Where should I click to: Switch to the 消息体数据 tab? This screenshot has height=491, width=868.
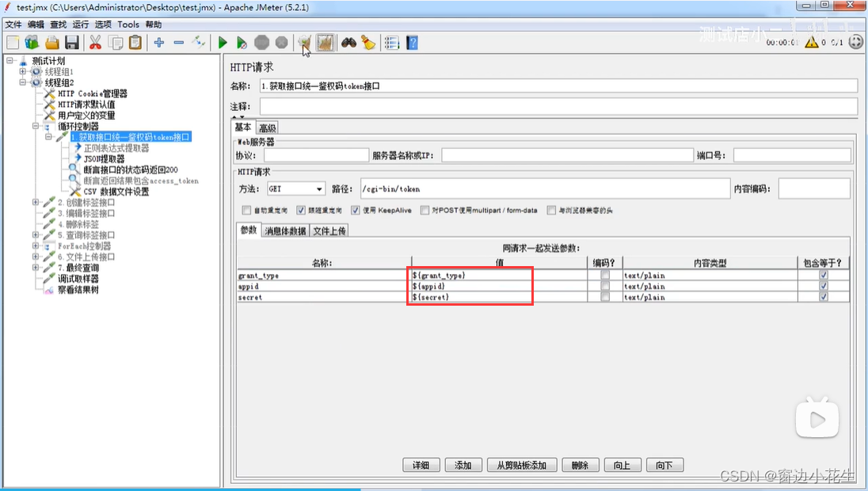pos(285,230)
